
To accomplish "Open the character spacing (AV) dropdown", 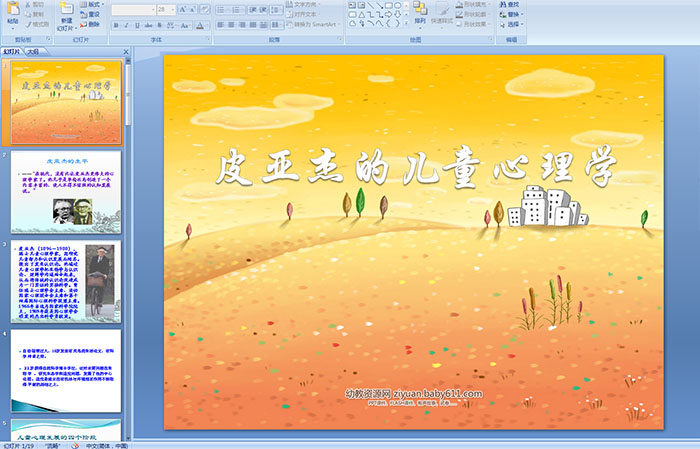I will point(171,26).
